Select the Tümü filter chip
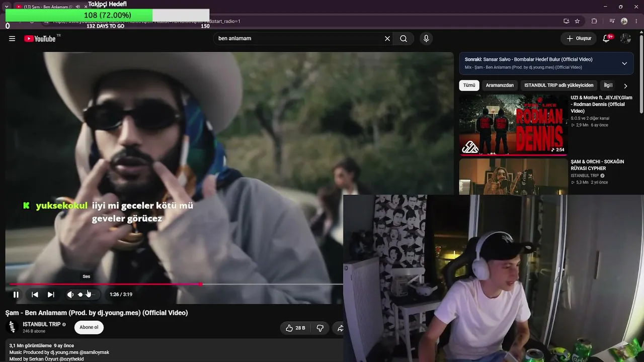 [469, 85]
